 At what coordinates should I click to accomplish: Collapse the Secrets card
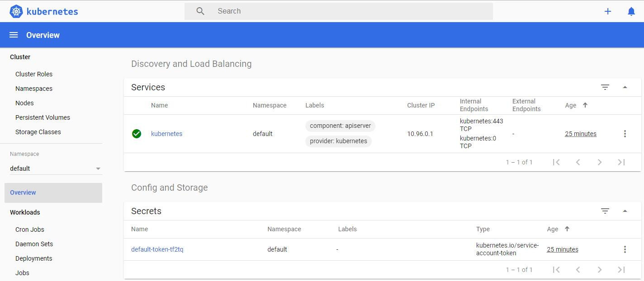pyautogui.click(x=625, y=211)
